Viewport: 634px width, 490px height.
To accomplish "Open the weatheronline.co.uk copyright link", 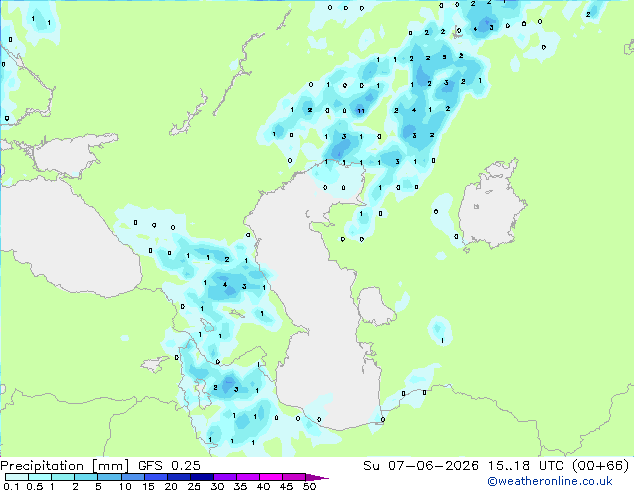I will pyautogui.click(x=550, y=481).
